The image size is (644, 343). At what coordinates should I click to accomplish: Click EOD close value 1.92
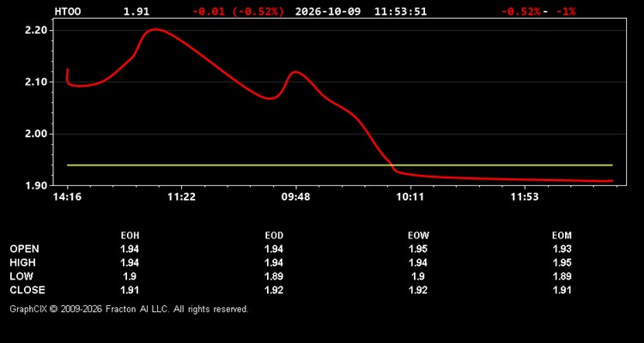pyautogui.click(x=274, y=290)
